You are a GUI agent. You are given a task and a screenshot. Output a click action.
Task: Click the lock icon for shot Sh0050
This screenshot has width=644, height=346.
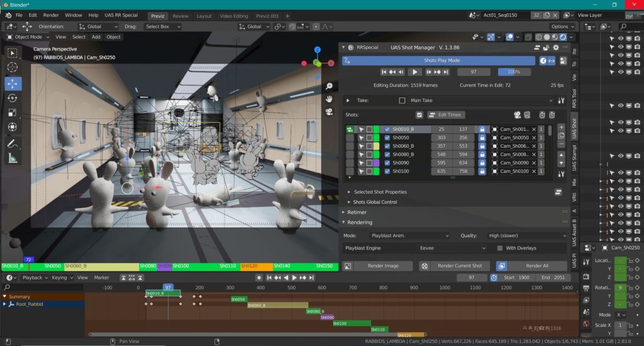click(482, 137)
